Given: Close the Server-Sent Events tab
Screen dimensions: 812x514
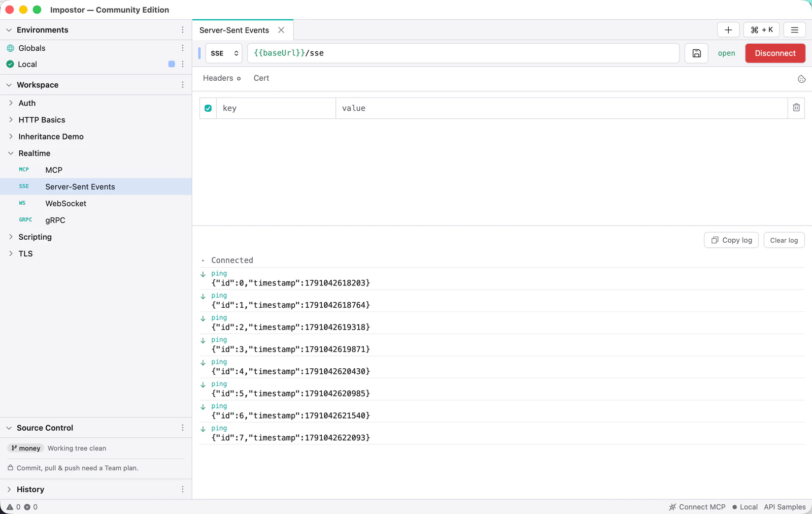Looking at the screenshot, I should pos(281,30).
